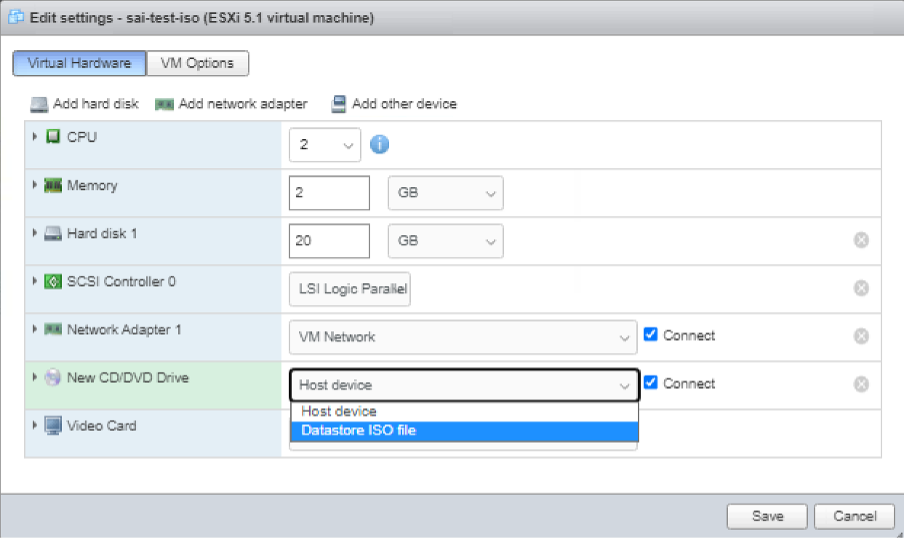Click the Add hard disk icon
Viewport: 904px width, 541px height.
point(39,104)
